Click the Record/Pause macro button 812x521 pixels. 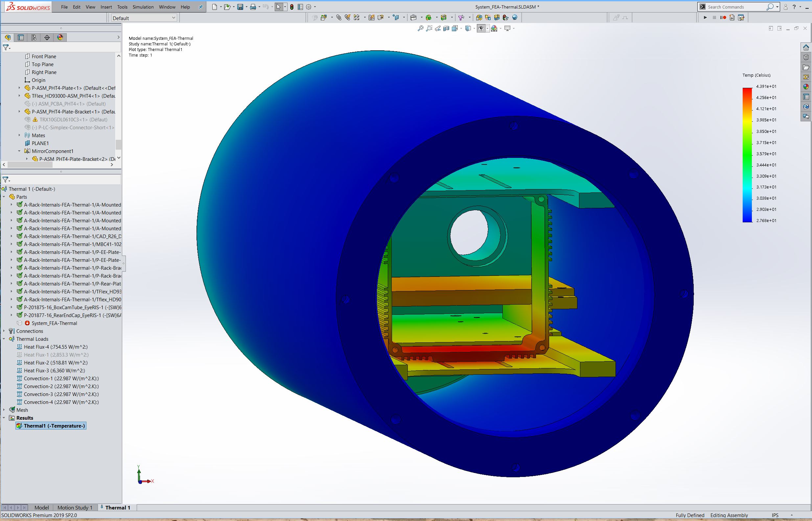click(x=723, y=17)
